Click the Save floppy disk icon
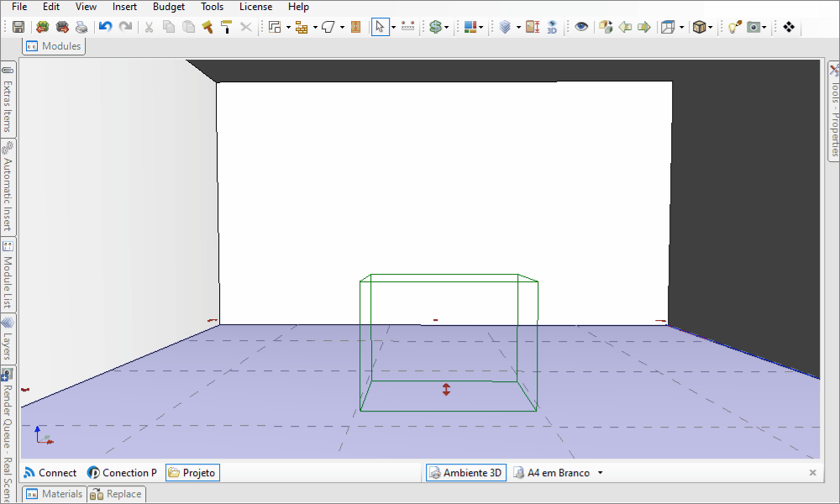Image resolution: width=840 pixels, height=504 pixels. coord(18,27)
